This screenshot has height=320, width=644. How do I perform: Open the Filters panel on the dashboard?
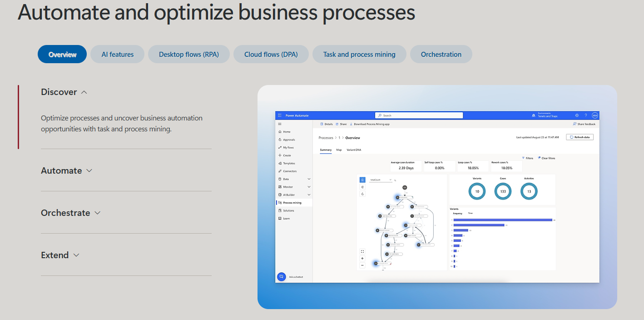pos(527,158)
